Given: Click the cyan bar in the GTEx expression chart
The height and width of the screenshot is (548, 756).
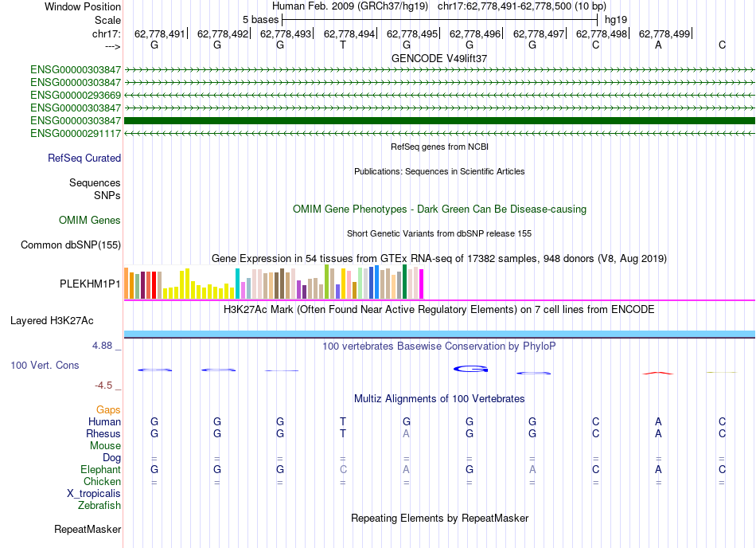Looking at the screenshot, I should pyautogui.click(x=237, y=284).
